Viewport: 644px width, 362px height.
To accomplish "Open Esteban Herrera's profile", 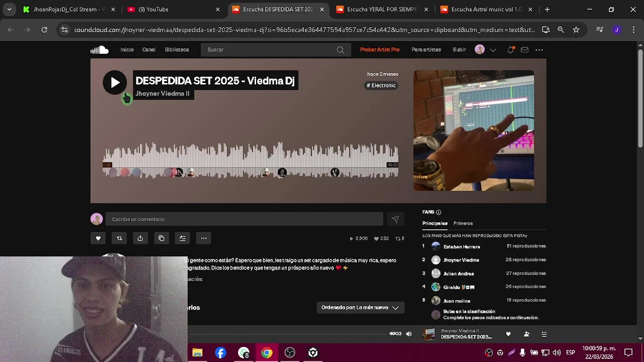I will pos(462,247).
